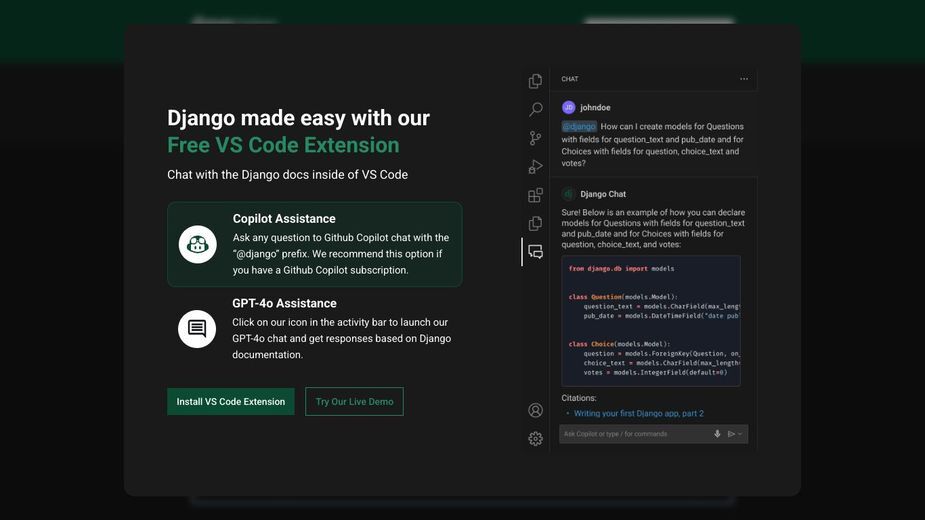Click the CHAT panel title

click(x=570, y=79)
